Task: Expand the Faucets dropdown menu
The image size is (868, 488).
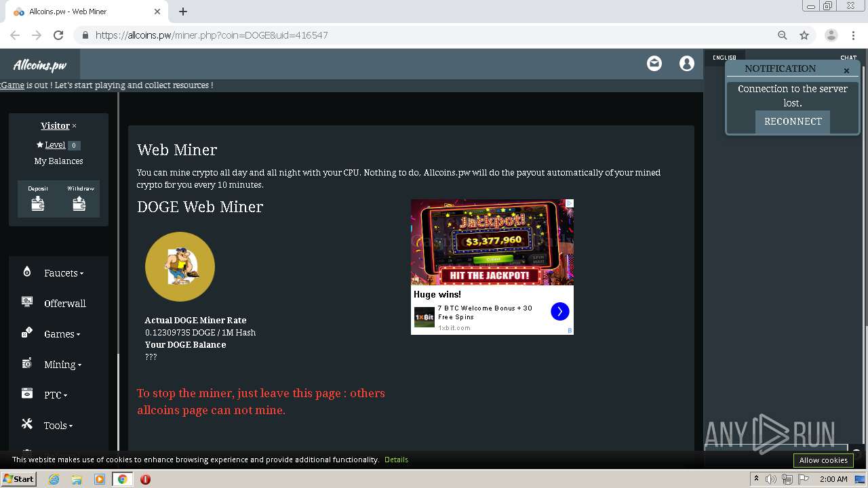Action: (x=64, y=273)
